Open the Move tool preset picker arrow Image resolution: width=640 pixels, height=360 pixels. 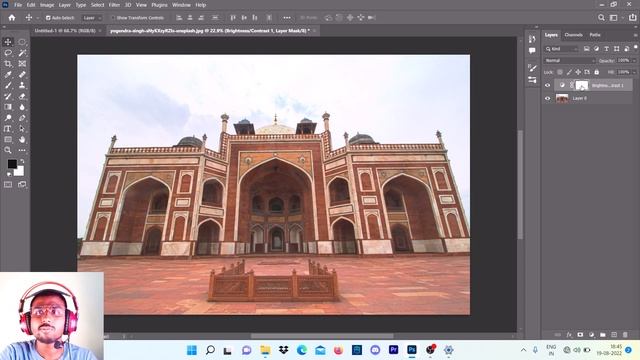[38, 18]
